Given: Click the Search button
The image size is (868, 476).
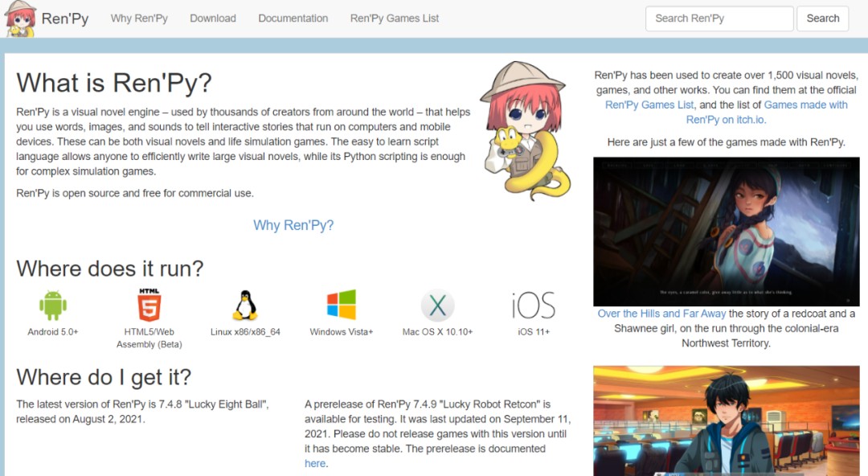Looking at the screenshot, I should coord(823,18).
